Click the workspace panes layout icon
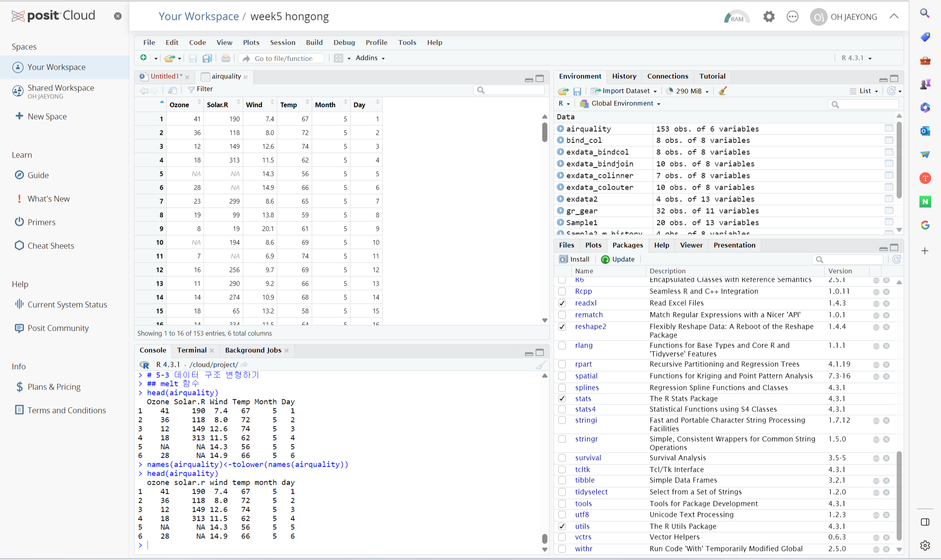This screenshot has height=560, width=941. 339,58
